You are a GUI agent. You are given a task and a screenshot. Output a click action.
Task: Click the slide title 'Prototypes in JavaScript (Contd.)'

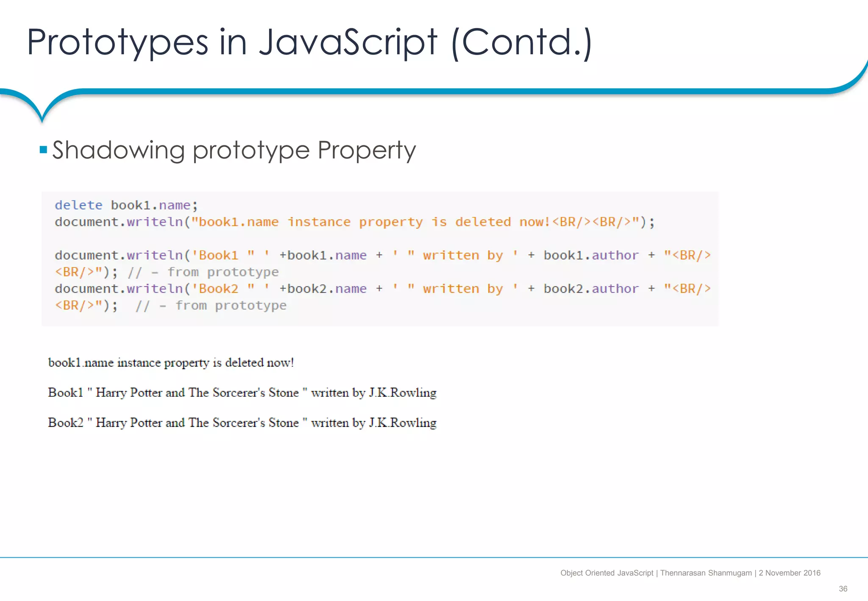pyautogui.click(x=309, y=43)
